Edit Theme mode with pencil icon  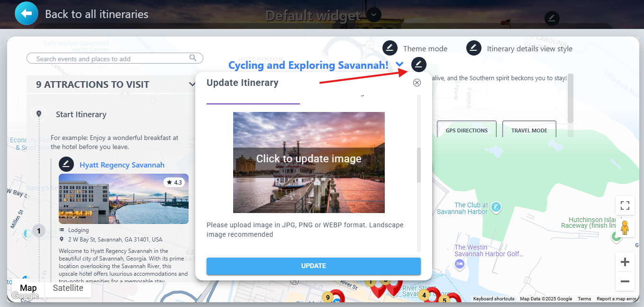pos(390,48)
